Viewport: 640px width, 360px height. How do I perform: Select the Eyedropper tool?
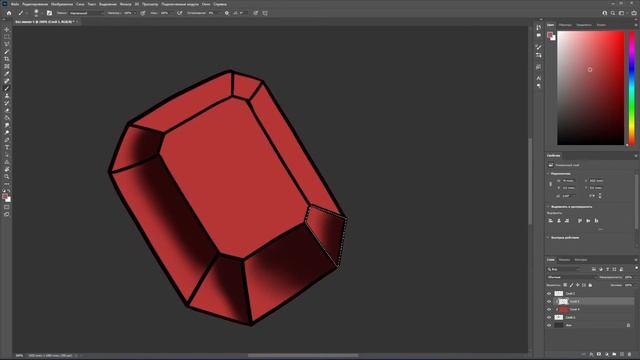point(7,73)
